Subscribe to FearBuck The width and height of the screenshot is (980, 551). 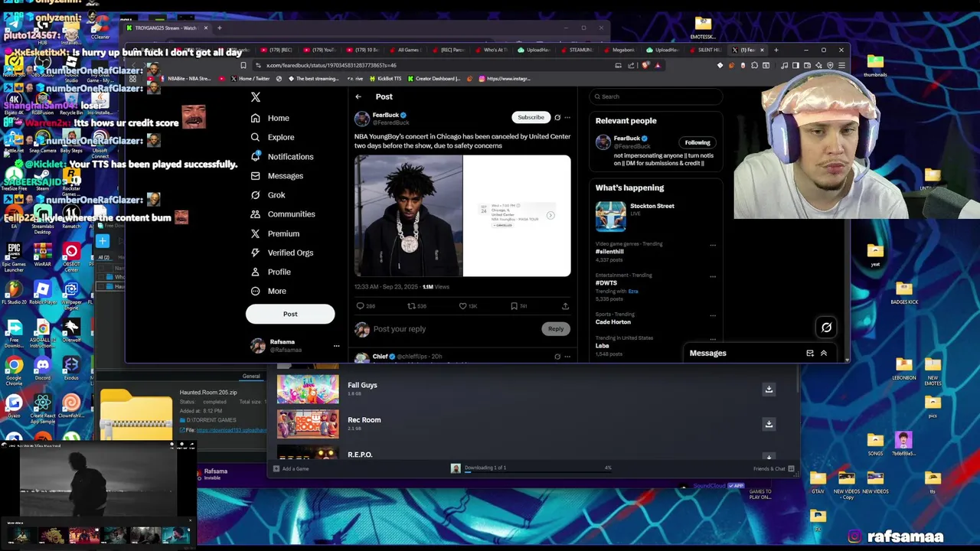[x=531, y=117]
